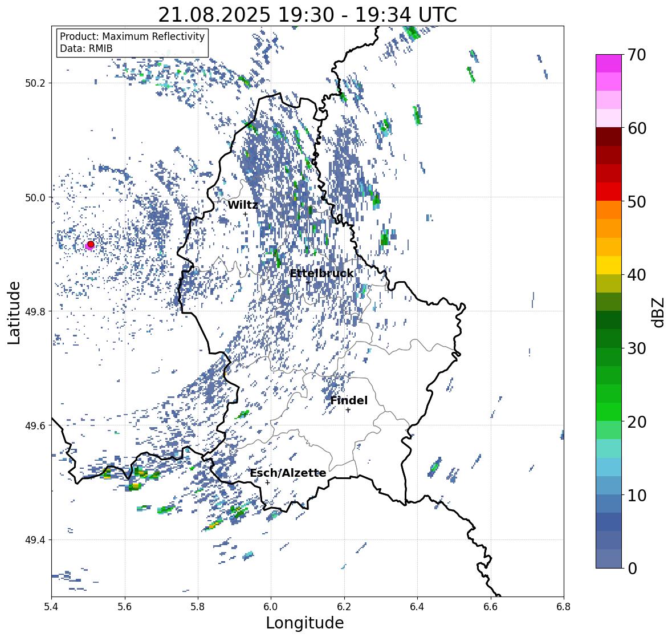Click the 20 colorbar tick label
The image size is (672, 637).
pos(637,422)
